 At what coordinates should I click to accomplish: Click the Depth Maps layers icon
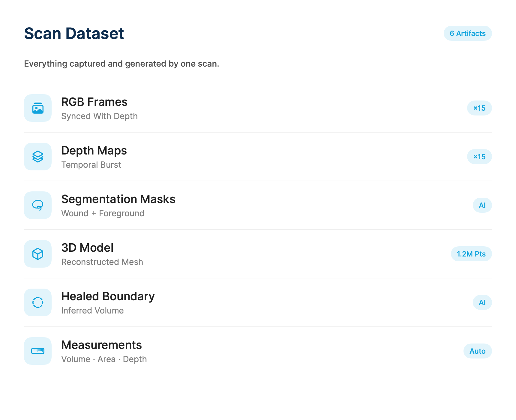(38, 157)
